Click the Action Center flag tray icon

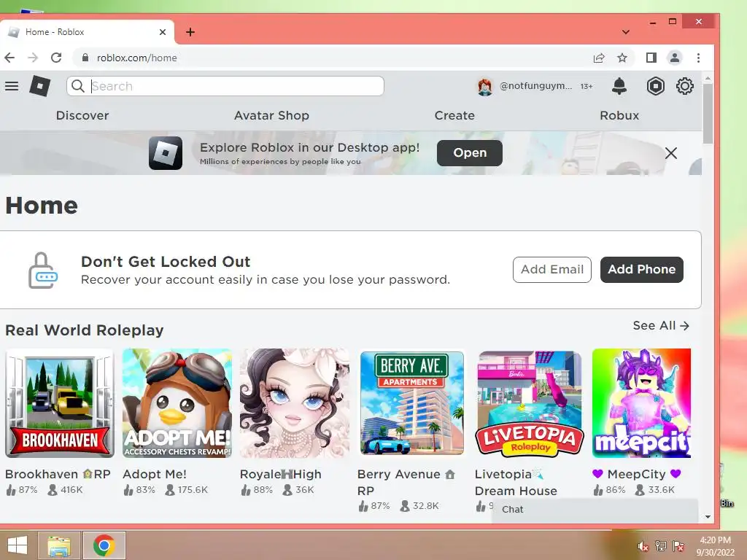pyautogui.click(x=678, y=546)
